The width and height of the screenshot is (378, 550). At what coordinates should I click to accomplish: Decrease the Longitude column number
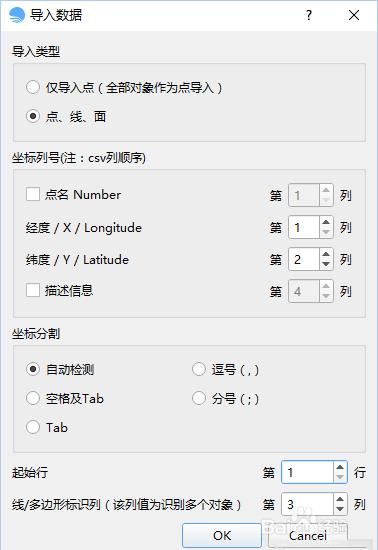[x=326, y=232]
